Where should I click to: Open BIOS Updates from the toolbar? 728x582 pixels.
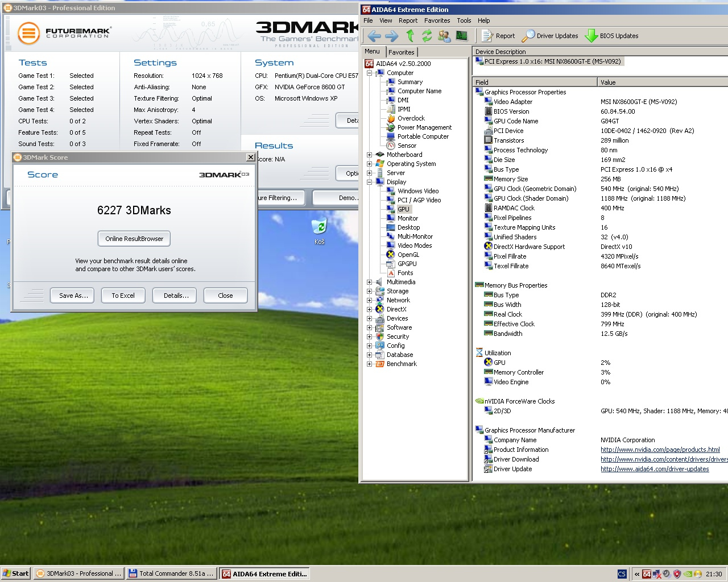pos(612,36)
